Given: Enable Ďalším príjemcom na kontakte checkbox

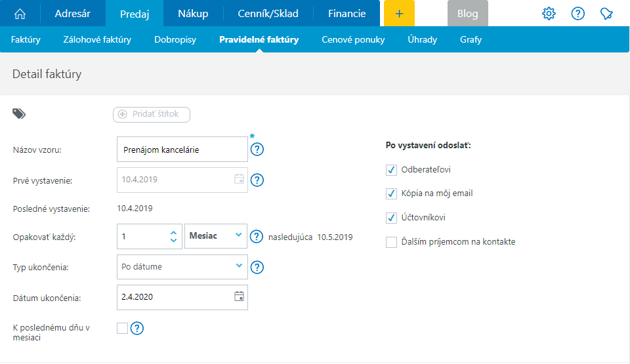Looking at the screenshot, I should click(x=392, y=242).
